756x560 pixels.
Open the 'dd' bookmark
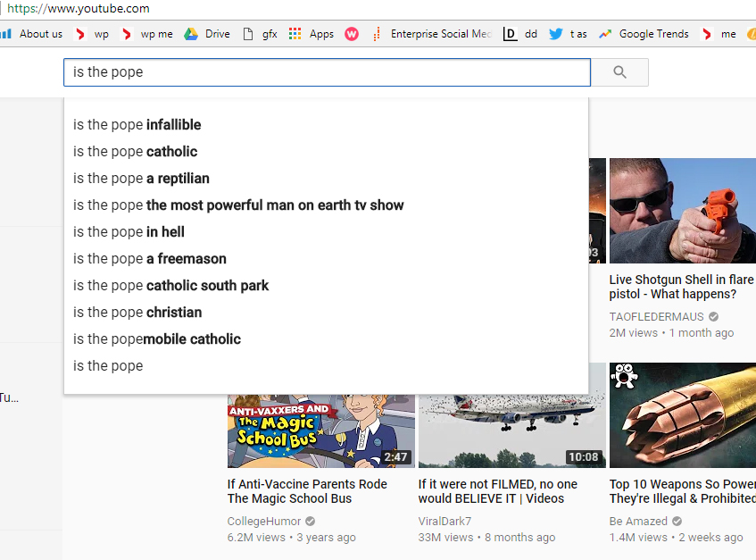[x=520, y=34]
